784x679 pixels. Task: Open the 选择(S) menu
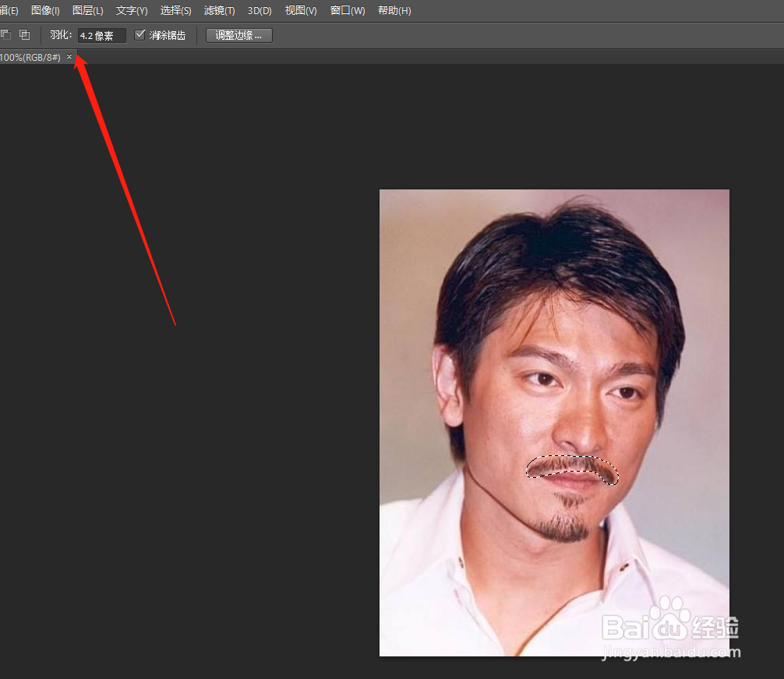tap(175, 10)
